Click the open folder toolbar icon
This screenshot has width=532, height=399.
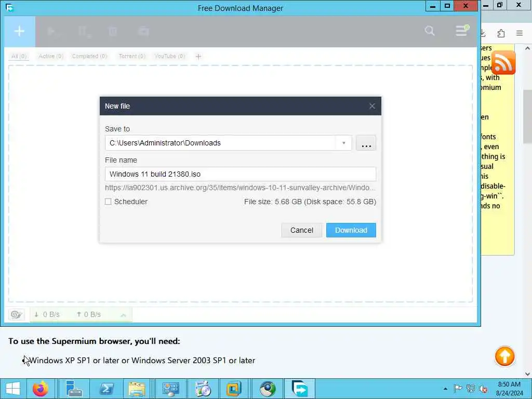click(x=144, y=32)
